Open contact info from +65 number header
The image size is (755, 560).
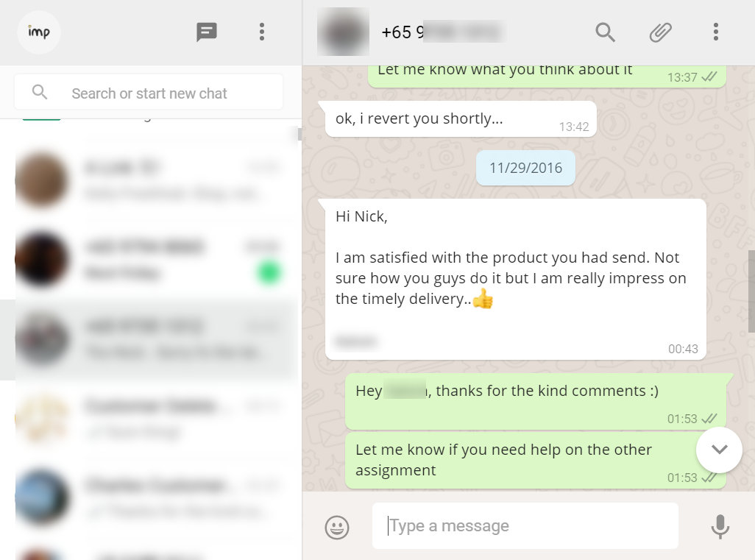[x=442, y=32]
